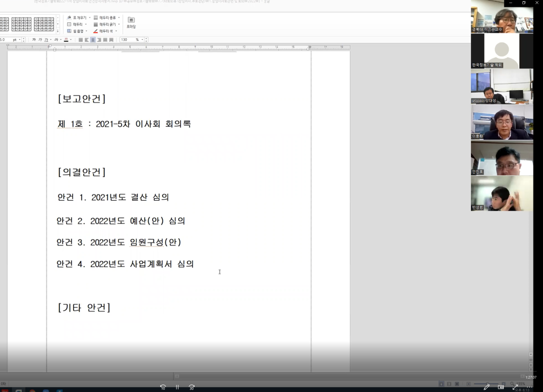Open the more options ellipsis
543x392 pixels.
[x=529, y=387]
